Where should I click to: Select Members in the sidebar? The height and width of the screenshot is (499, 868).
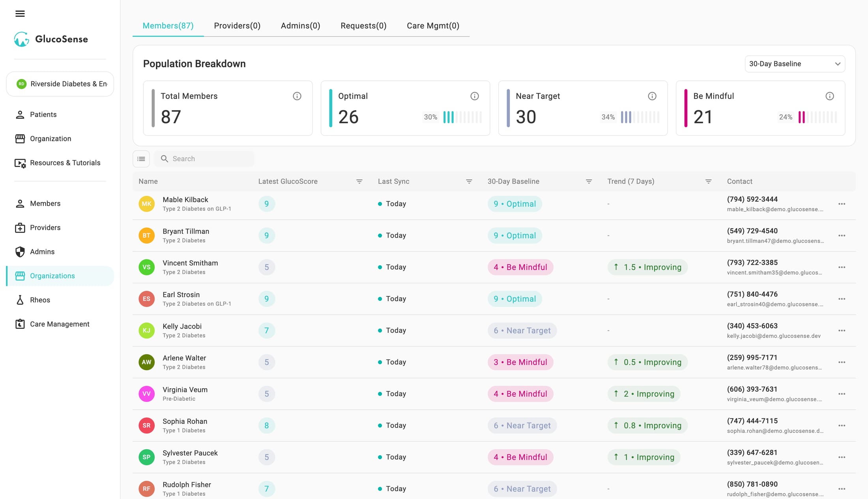coord(60,203)
